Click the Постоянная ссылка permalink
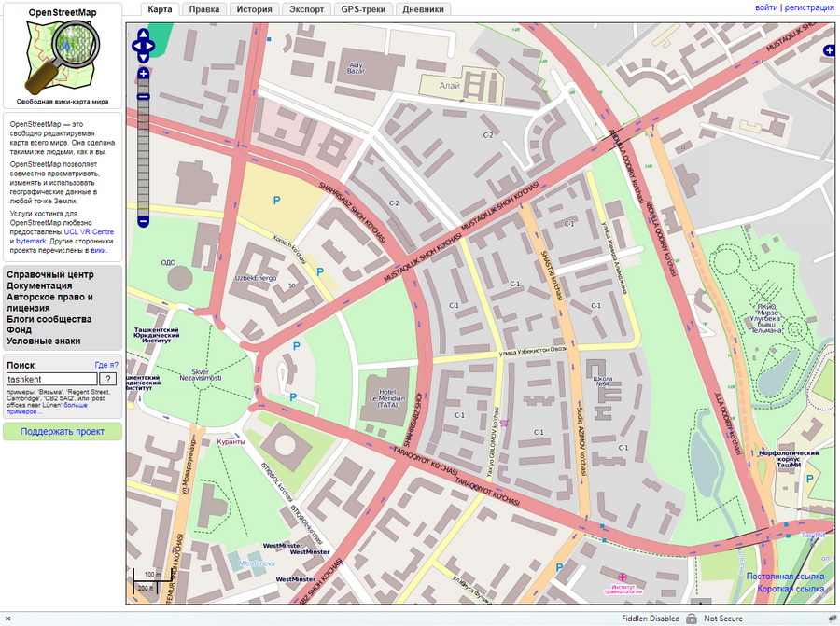 tap(785, 577)
